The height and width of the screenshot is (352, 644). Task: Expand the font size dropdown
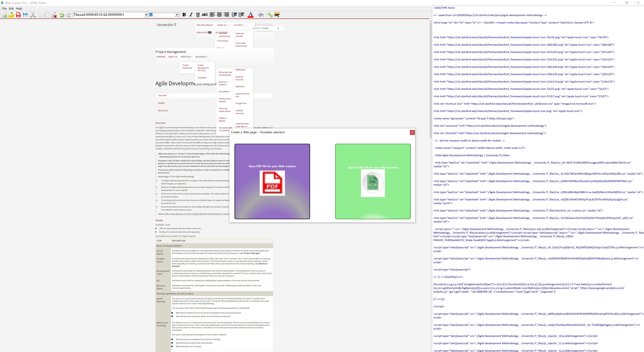click(177, 15)
